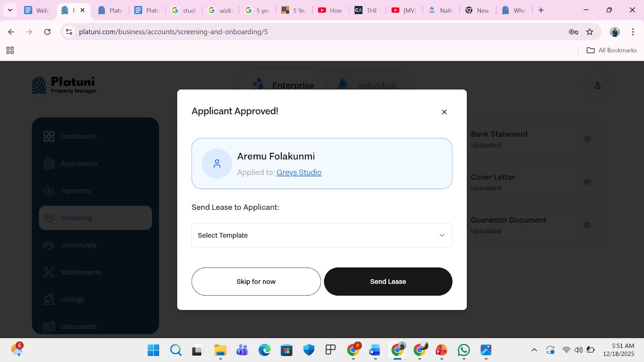
Task: Open the volume control in tray
Action: coord(578,350)
